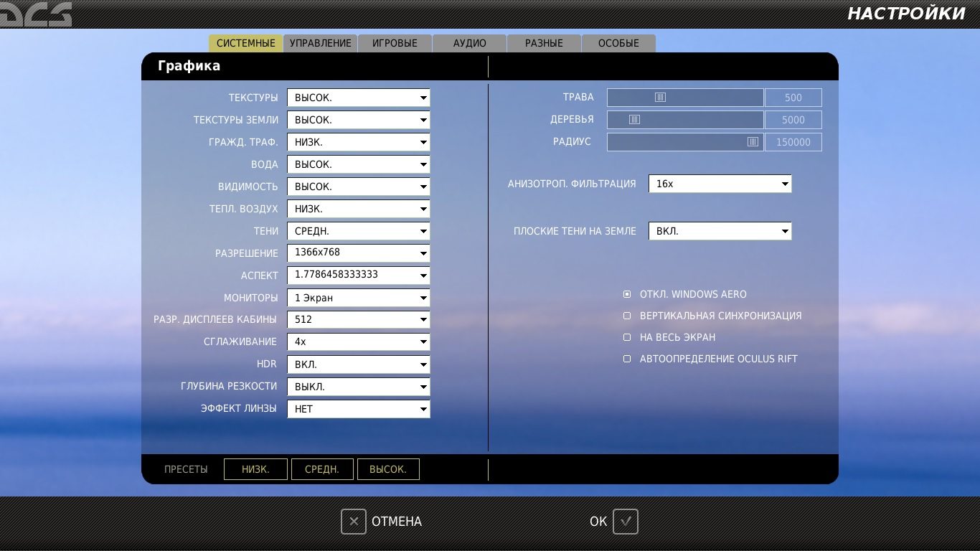Switch to the ОСОБЫЕ tab

click(618, 43)
